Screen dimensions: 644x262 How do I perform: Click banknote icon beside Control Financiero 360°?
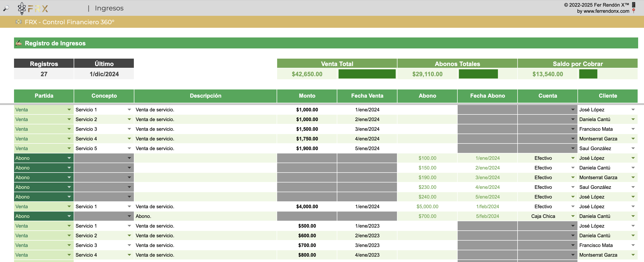(19, 22)
